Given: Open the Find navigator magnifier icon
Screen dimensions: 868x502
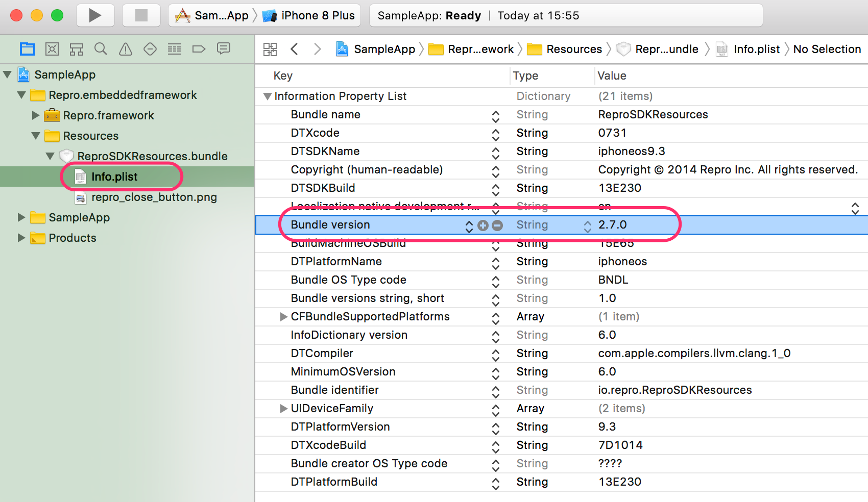Looking at the screenshot, I should (101, 49).
